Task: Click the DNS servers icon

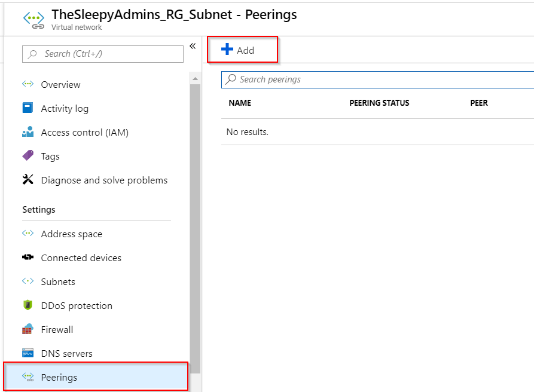Action: coord(28,353)
